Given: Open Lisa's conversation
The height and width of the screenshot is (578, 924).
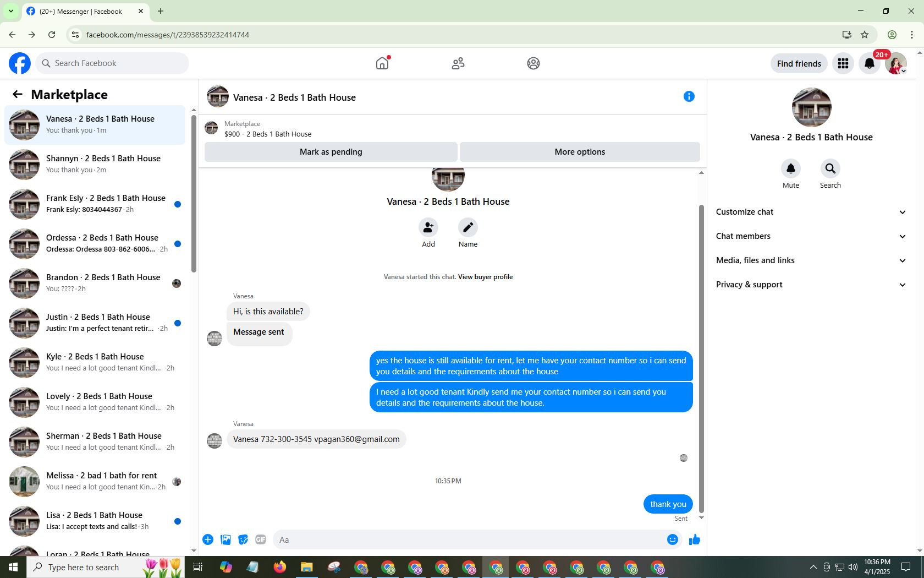Looking at the screenshot, I should click(x=95, y=521).
